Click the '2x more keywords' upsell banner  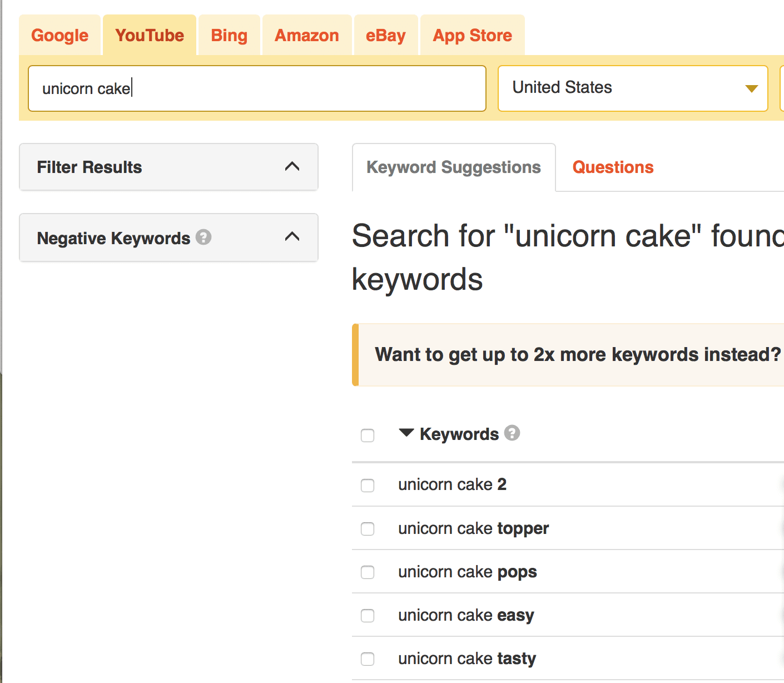(568, 355)
